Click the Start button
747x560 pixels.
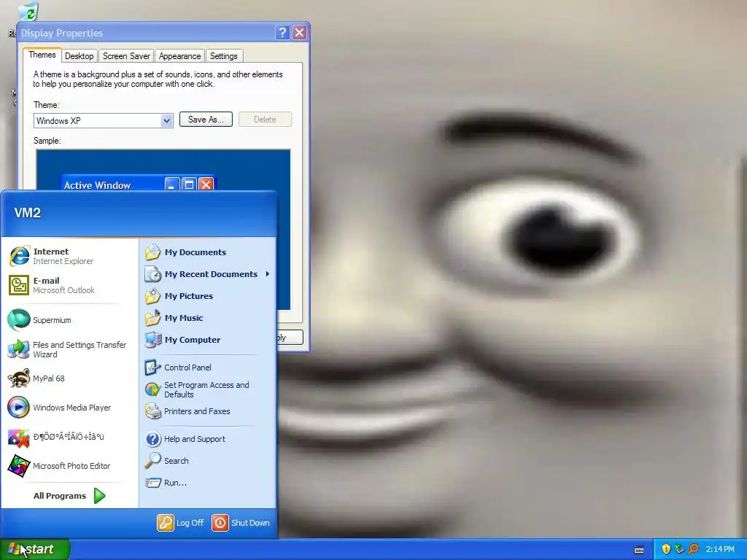[x=35, y=549]
